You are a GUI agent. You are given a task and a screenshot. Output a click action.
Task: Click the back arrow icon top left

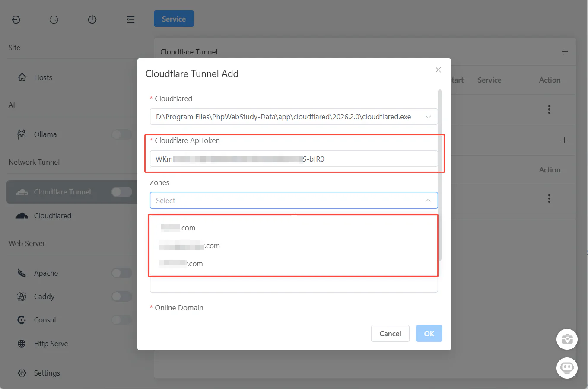click(16, 19)
